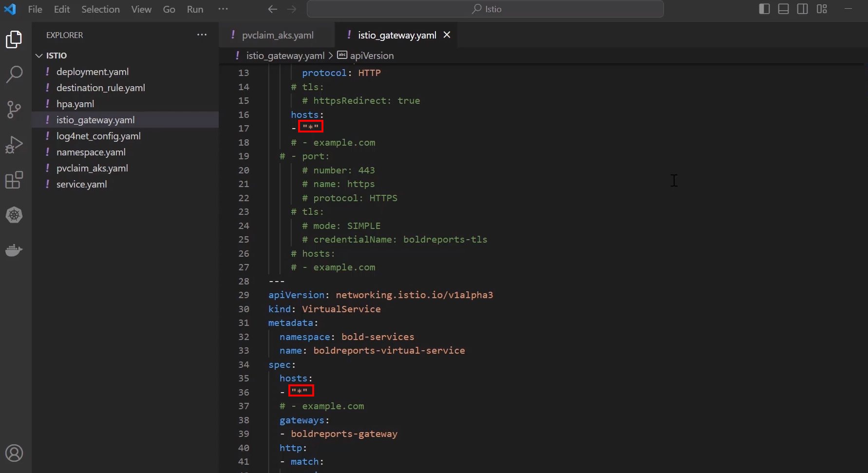This screenshot has height=473, width=868.
Task: Open the Kubernetes view
Action: click(14, 215)
